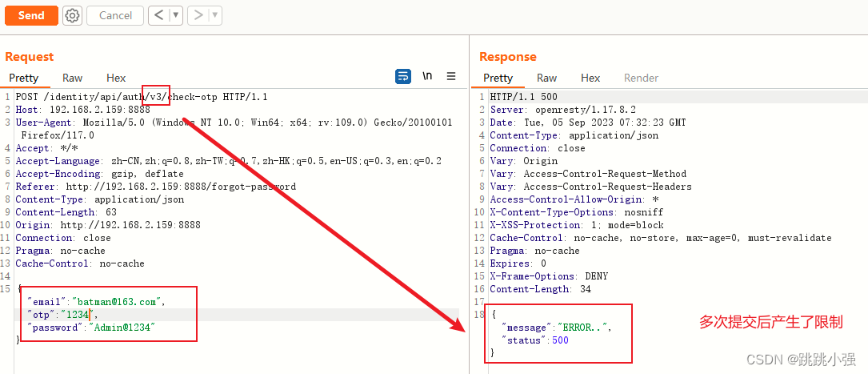Click inside the otp value in request body

pos(77,315)
